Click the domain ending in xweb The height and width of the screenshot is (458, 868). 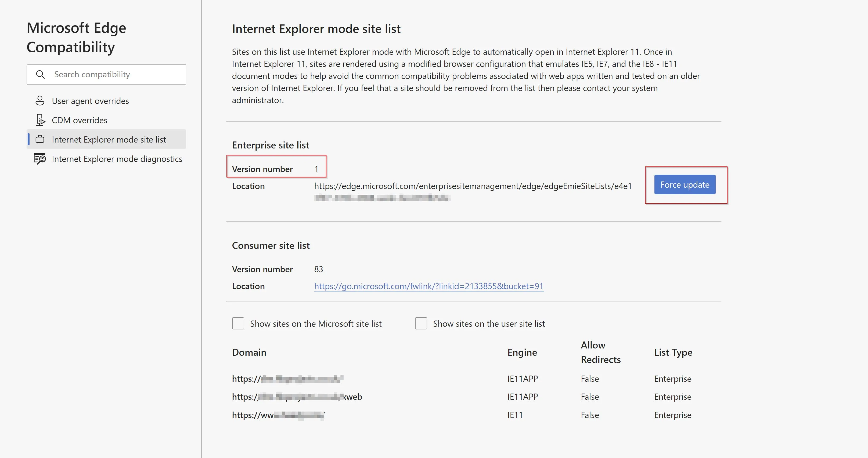point(297,397)
